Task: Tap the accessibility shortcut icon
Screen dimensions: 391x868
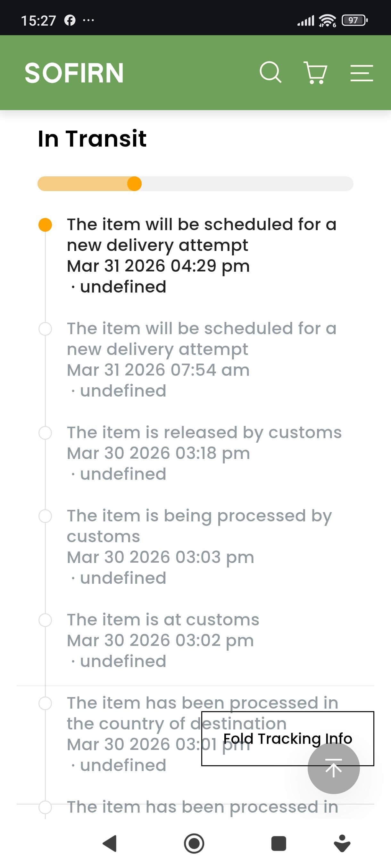Action: click(x=342, y=843)
